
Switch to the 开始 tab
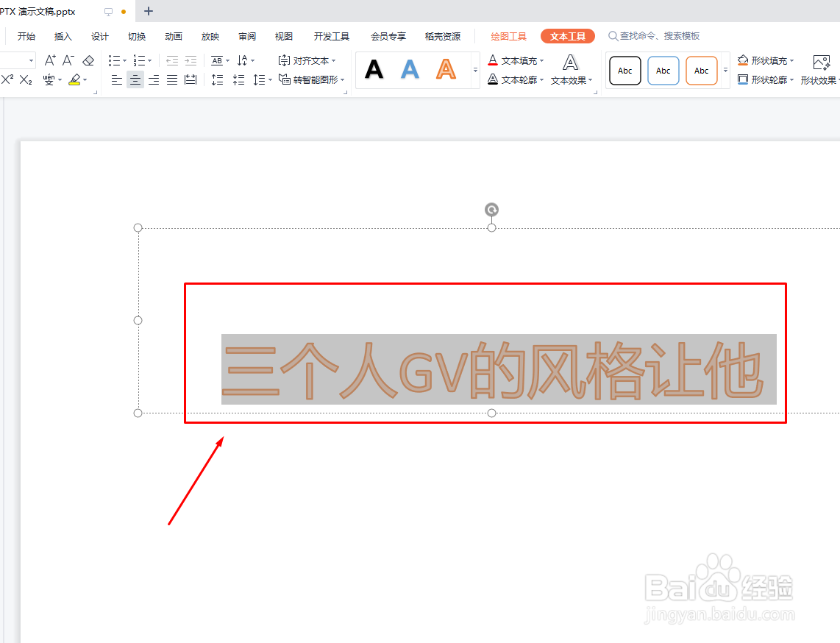click(x=26, y=37)
